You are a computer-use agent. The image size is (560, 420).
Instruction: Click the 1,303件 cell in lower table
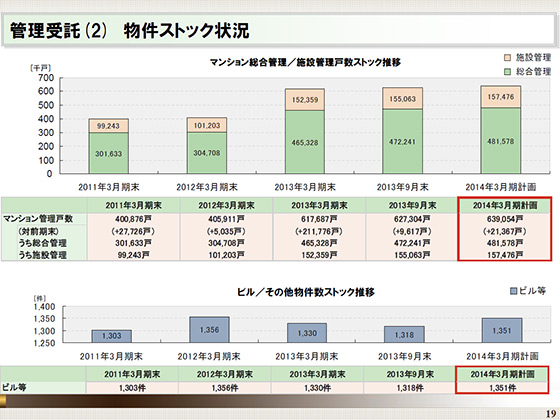(x=132, y=388)
